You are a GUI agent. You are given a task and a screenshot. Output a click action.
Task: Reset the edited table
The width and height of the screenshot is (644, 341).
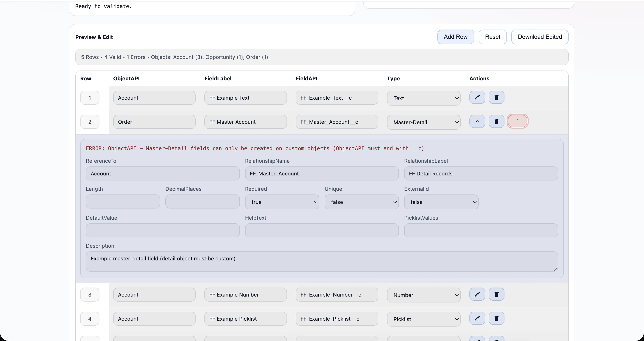pyautogui.click(x=492, y=37)
